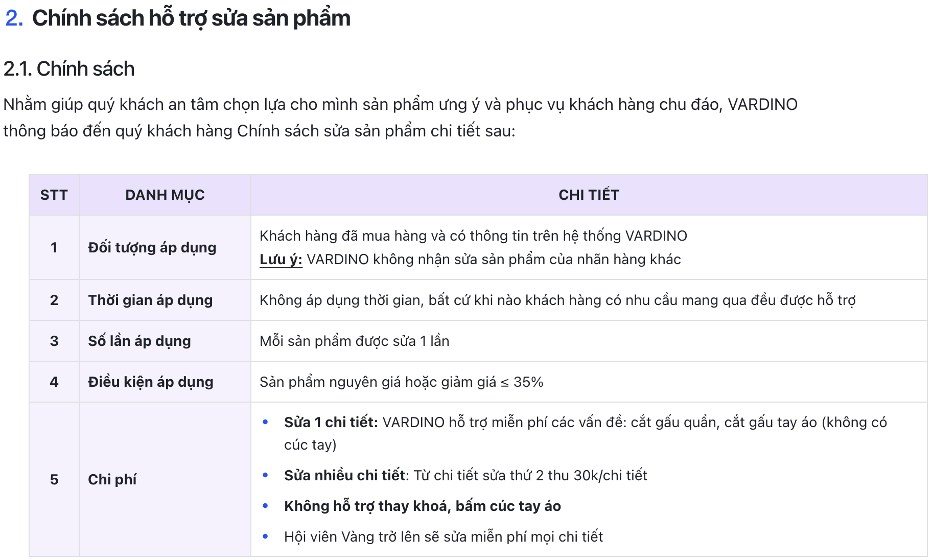Click the "CHI TIẾT" column header
932x560 pixels.
pyautogui.click(x=589, y=195)
